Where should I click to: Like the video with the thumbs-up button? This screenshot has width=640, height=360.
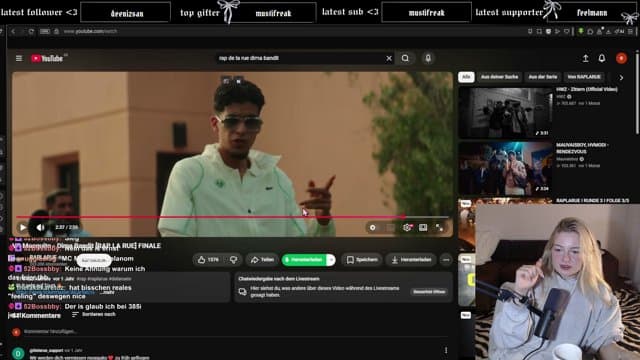(x=209, y=260)
